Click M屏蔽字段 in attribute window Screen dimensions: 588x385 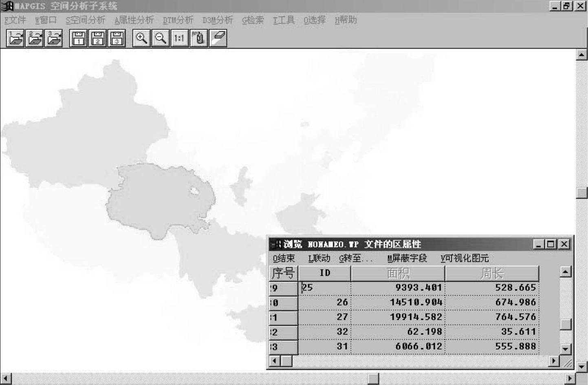(407, 258)
